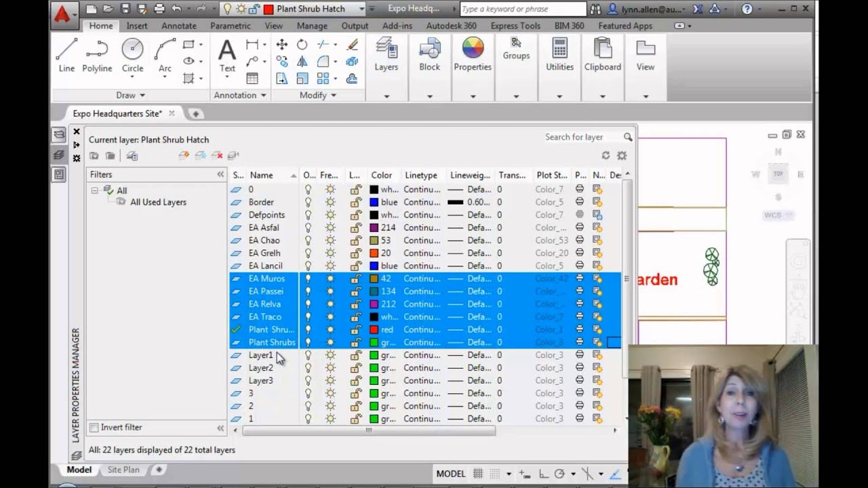The image size is (868, 488).
Task: Select the Text annotation tool
Action: (227, 56)
